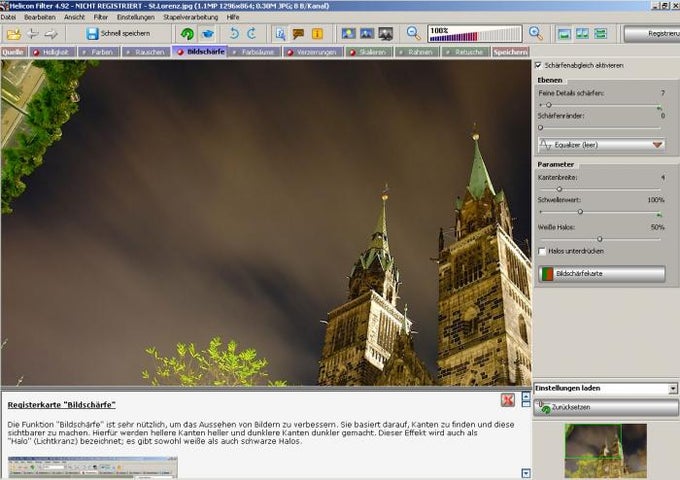Toggle Schärfenabgleich aktivieren checkbox
Image resolution: width=680 pixels, height=480 pixels.
coord(538,65)
